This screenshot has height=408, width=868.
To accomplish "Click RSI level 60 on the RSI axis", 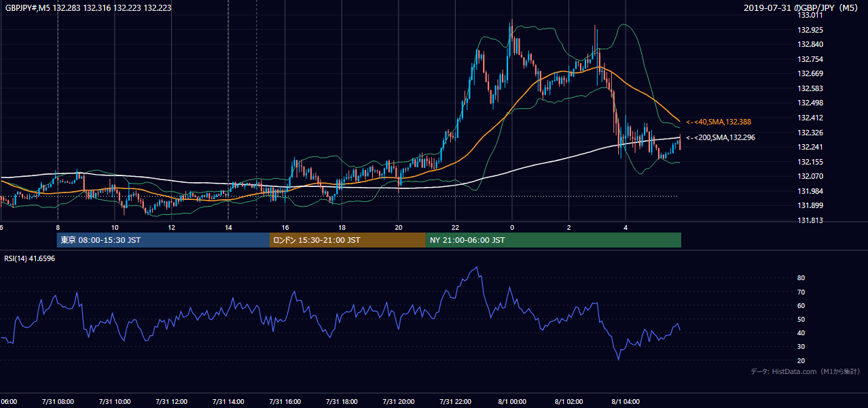I will coord(801,305).
